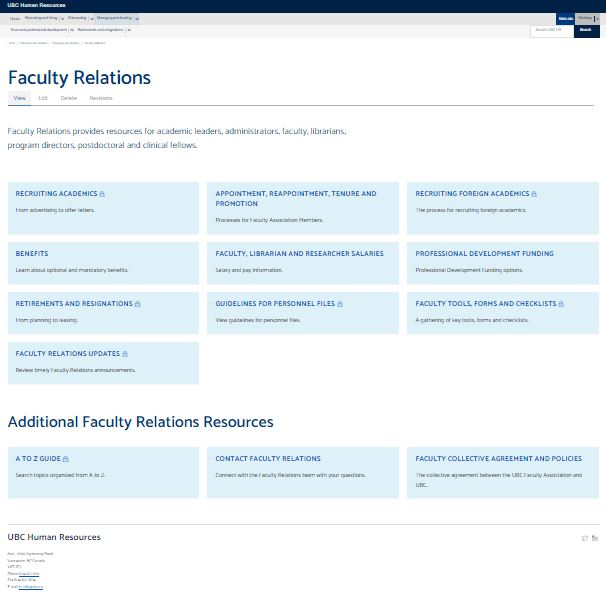Expand Retirements and resignations nav dropdown
This screenshot has width=606, height=598.
click(129, 30)
